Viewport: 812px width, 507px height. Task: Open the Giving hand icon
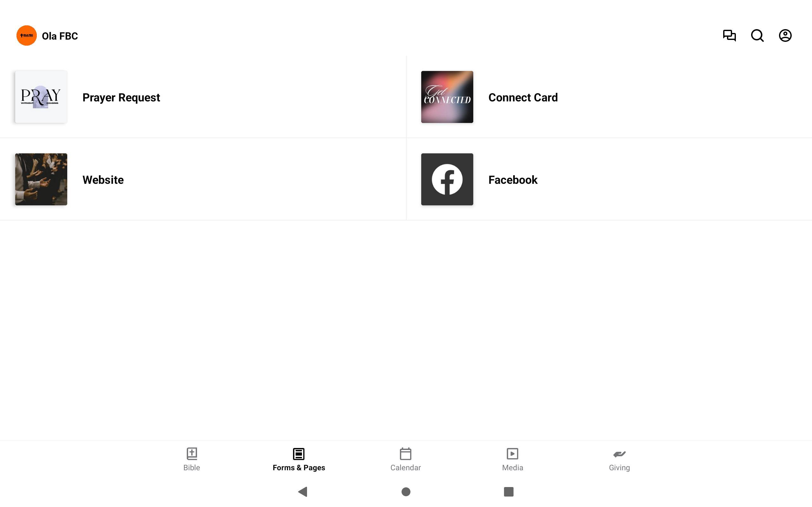point(619,454)
